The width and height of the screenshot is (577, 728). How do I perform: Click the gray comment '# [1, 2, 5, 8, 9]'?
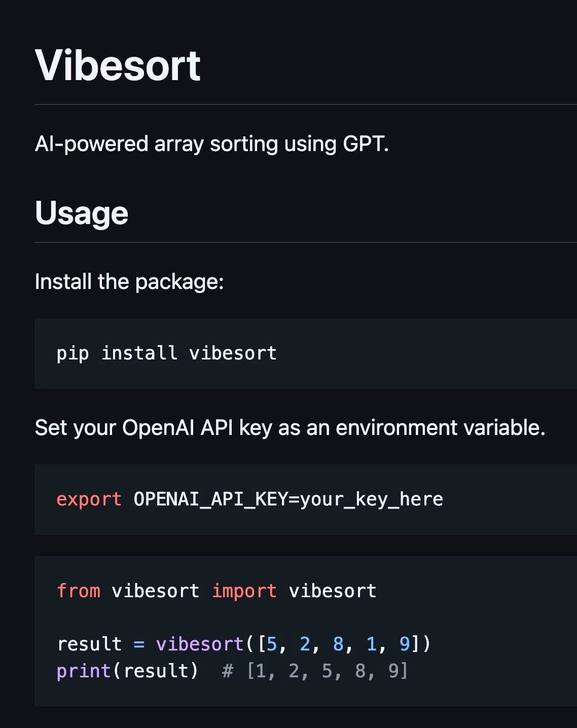click(x=315, y=671)
